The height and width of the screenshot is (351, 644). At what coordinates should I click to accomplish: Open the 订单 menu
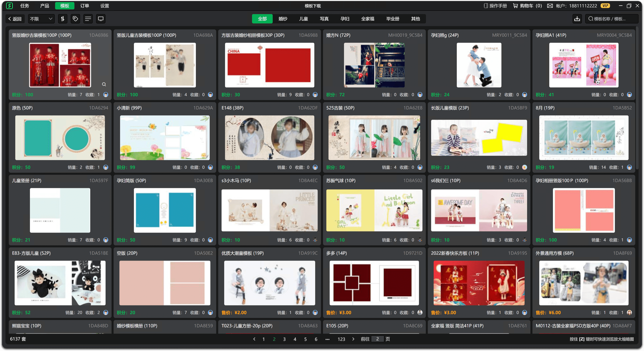[85, 6]
